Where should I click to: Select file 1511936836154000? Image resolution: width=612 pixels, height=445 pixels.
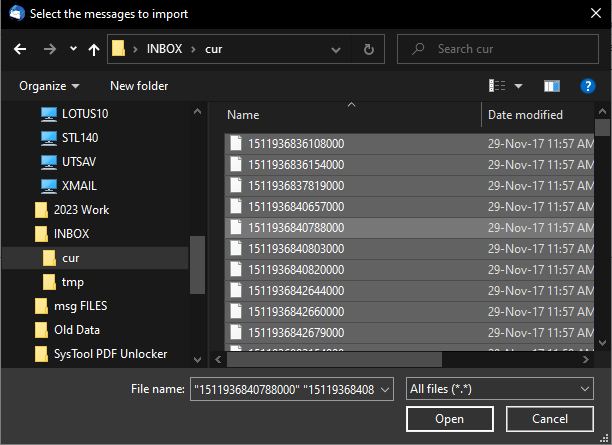(x=409, y=165)
